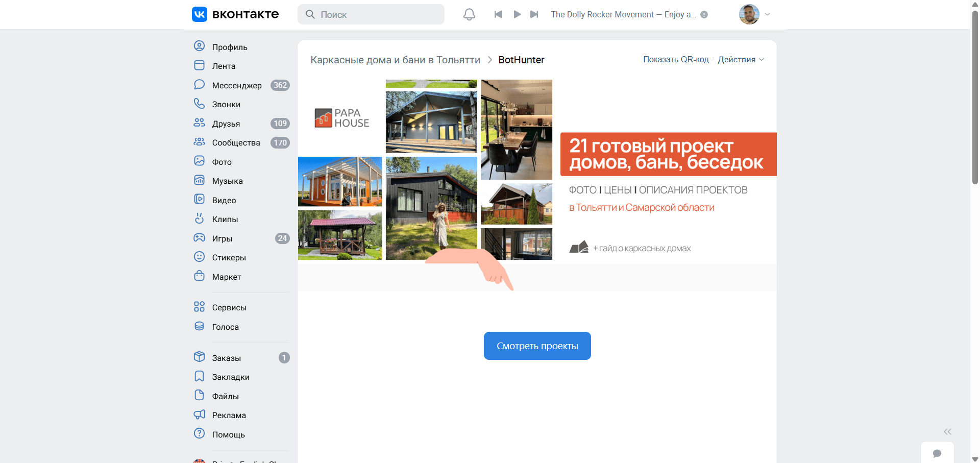
Task: Play the current track
Action: coord(517,14)
